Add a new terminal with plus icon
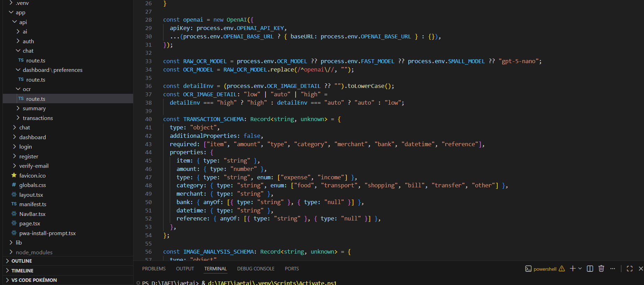Screen dimensions: 644x285 coord(573,269)
